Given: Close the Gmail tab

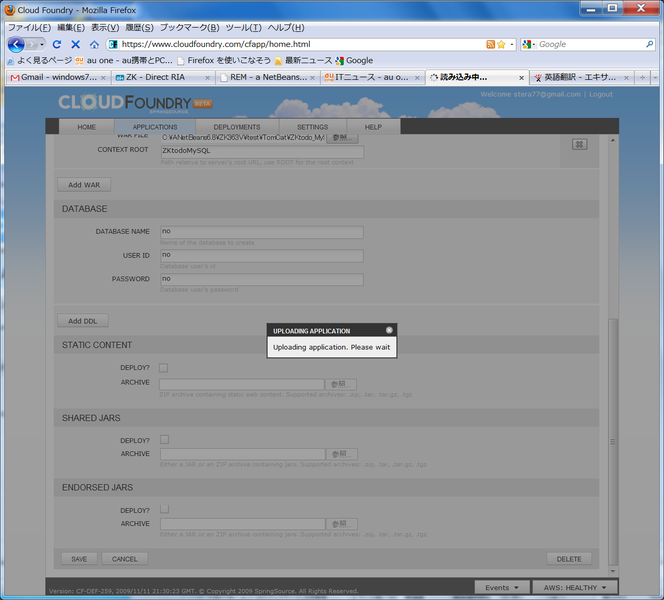Looking at the screenshot, I should pyautogui.click(x=103, y=78).
